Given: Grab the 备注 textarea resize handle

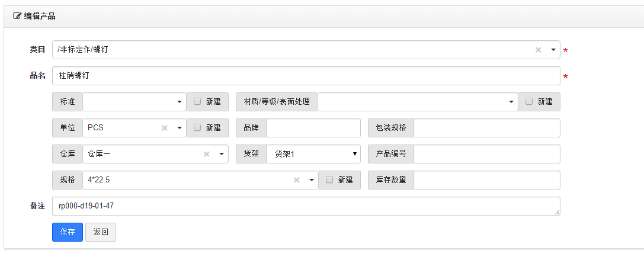Looking at the screenshot, I should 557,213.
